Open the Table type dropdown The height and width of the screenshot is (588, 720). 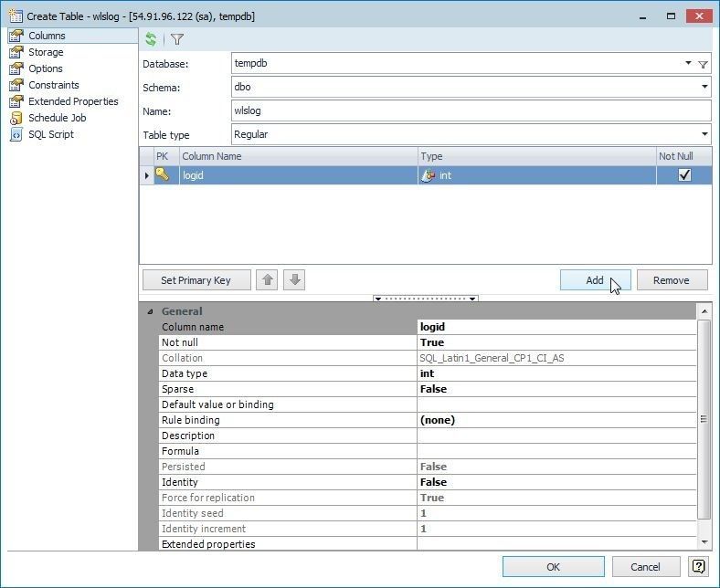pyautogui.click(x=704, y=134)
